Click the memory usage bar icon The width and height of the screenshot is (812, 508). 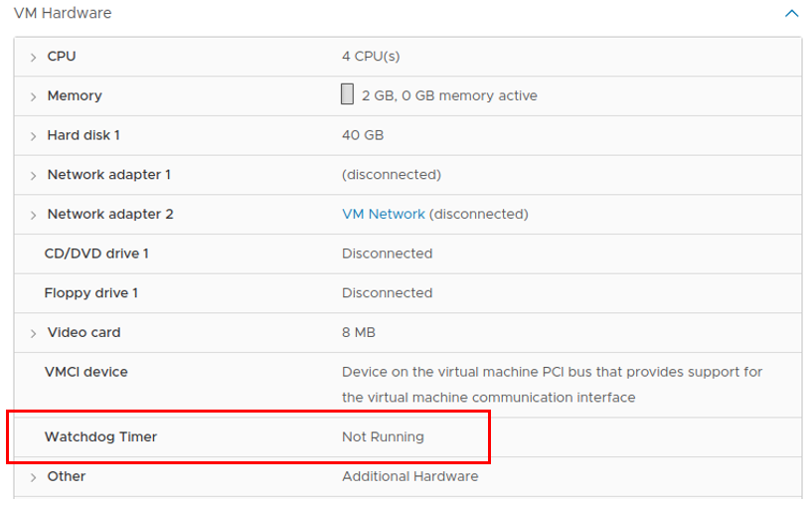click(347, 94)
